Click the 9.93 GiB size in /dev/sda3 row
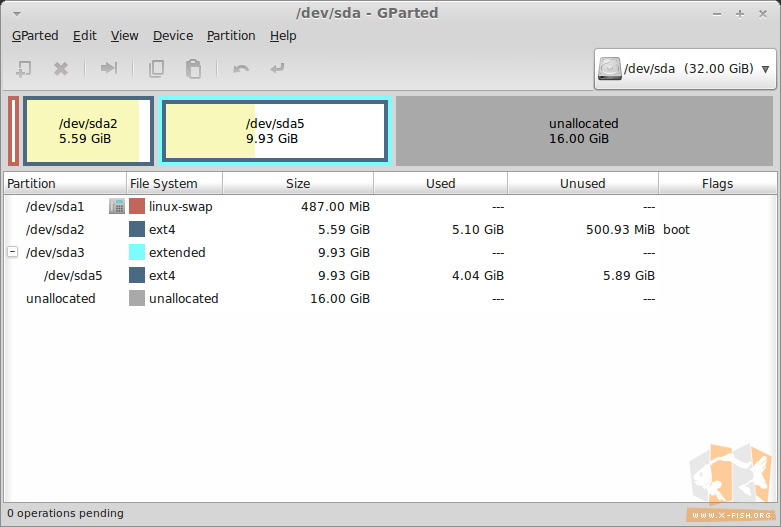The height and width of the screenshot is (527, 781). [344, 253]
